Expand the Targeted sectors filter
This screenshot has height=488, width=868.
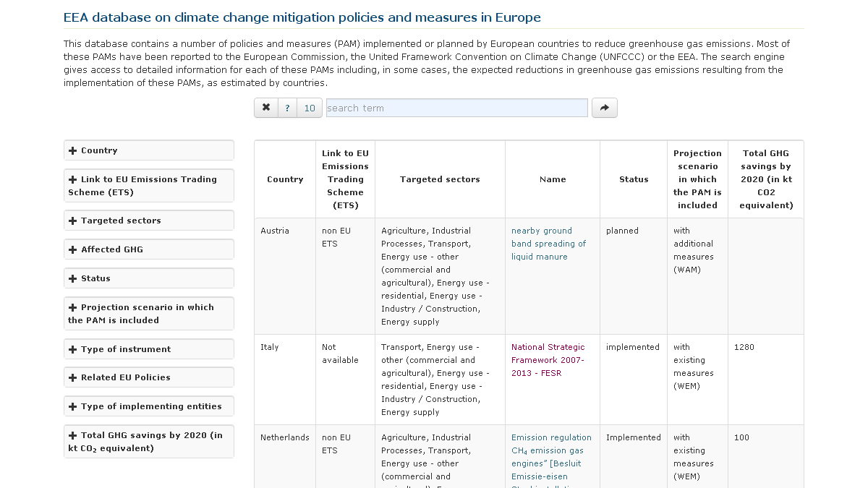pos(148,221)
